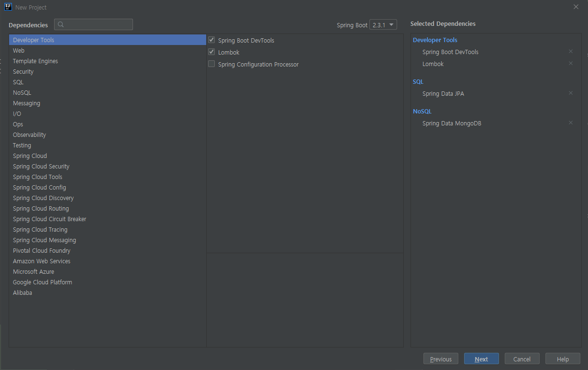Select Spring Cloud Security category
The width and height of the screenshot is (588, 370).
pos(108,166)
